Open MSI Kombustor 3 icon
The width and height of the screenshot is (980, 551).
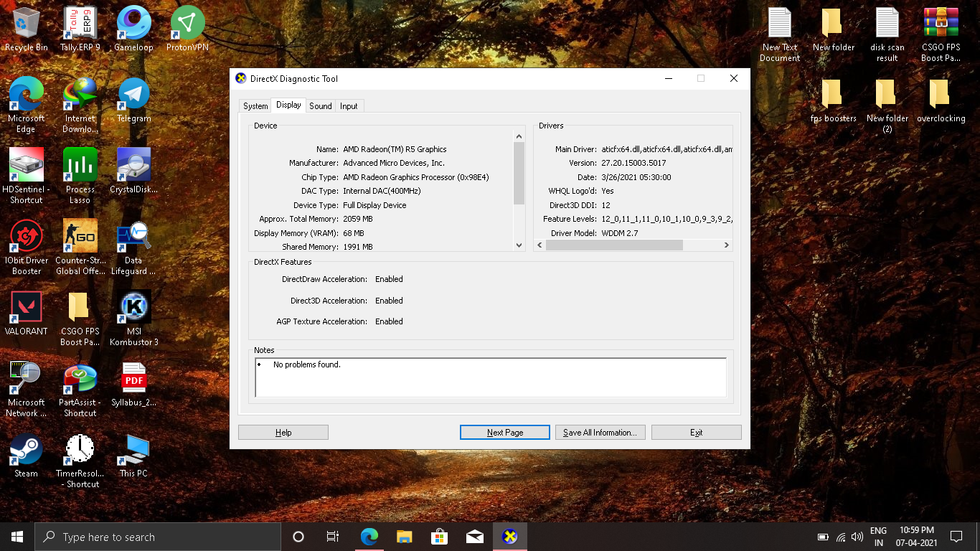click(133, 308)
